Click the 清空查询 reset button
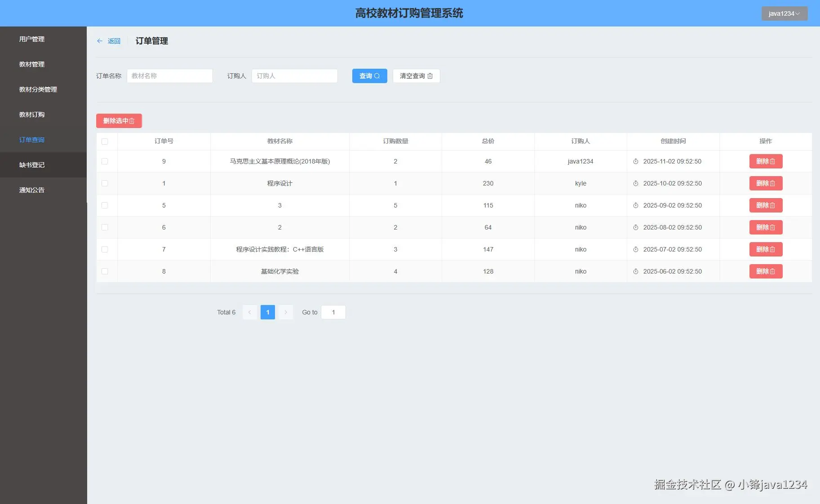The width and height of the screenshot is (820, 504). point(416,76)
